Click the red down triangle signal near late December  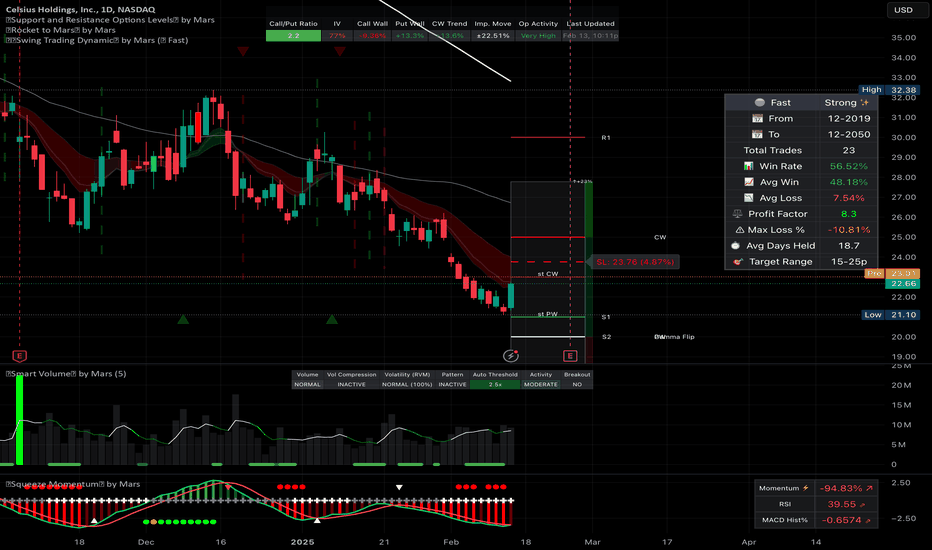click(x=339, y=52)
